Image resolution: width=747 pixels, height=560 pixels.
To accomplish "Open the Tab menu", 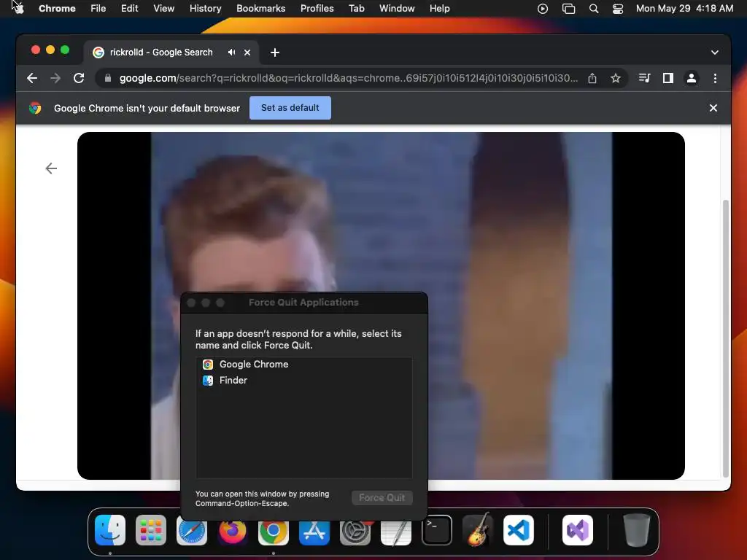I will coord(356,8).
